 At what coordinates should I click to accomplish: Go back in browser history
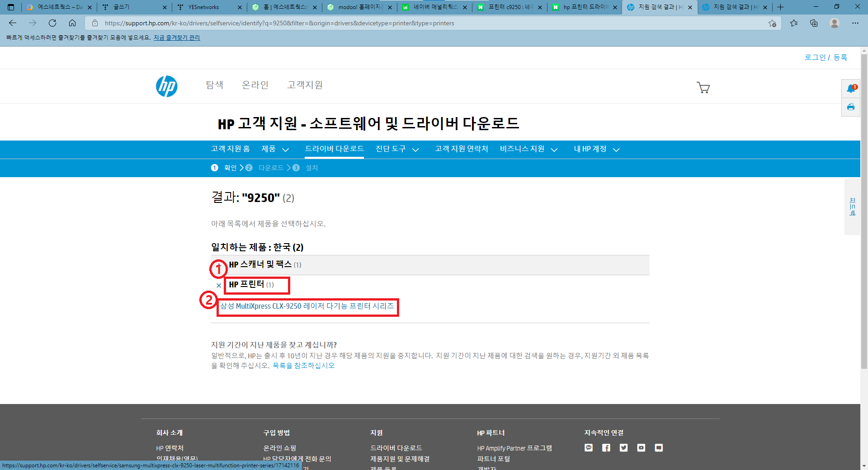tap(13, 23)
